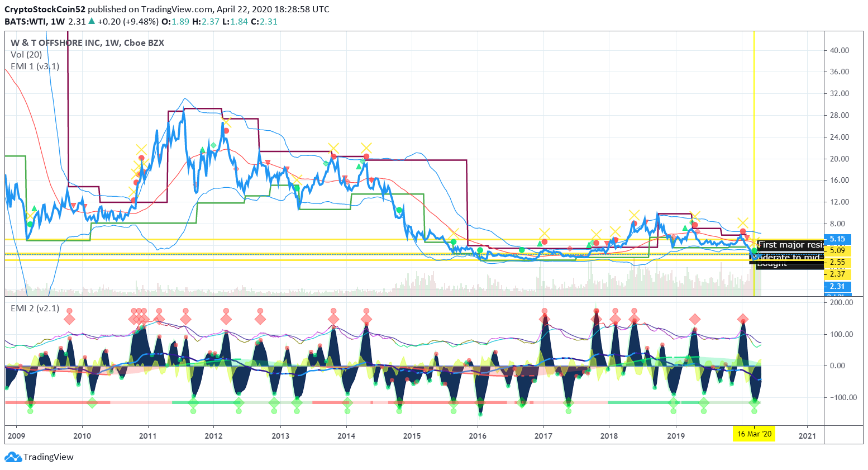Click the 0.00 oscillator axis label
Image resolution: width=868 pixels, height=470 pixels.
[x=838, y=366]
